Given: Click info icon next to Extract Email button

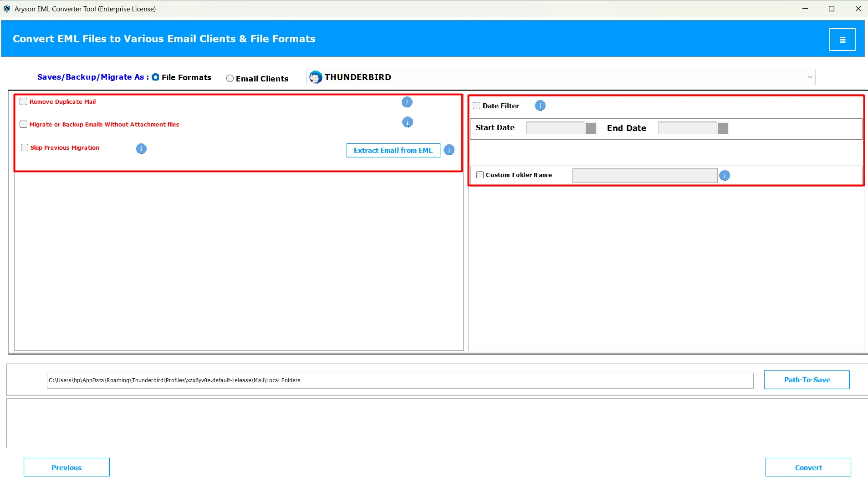Looking at the screenshot, I should coord(449,150).
